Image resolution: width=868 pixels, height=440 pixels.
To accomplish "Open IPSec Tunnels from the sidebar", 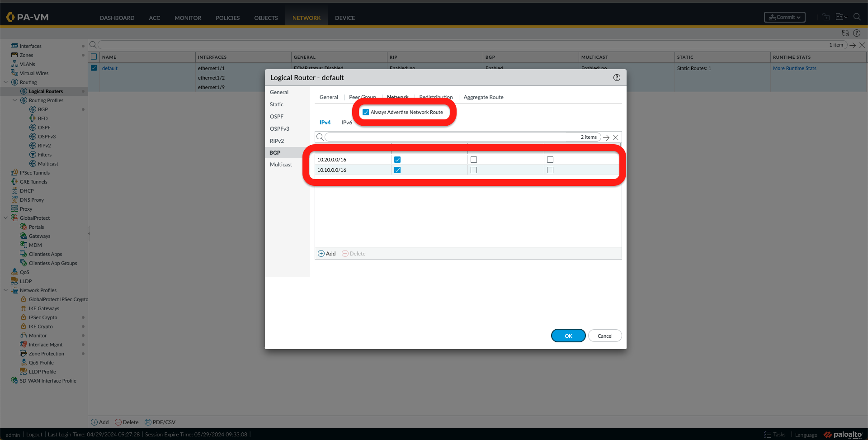I will (34, 173).
